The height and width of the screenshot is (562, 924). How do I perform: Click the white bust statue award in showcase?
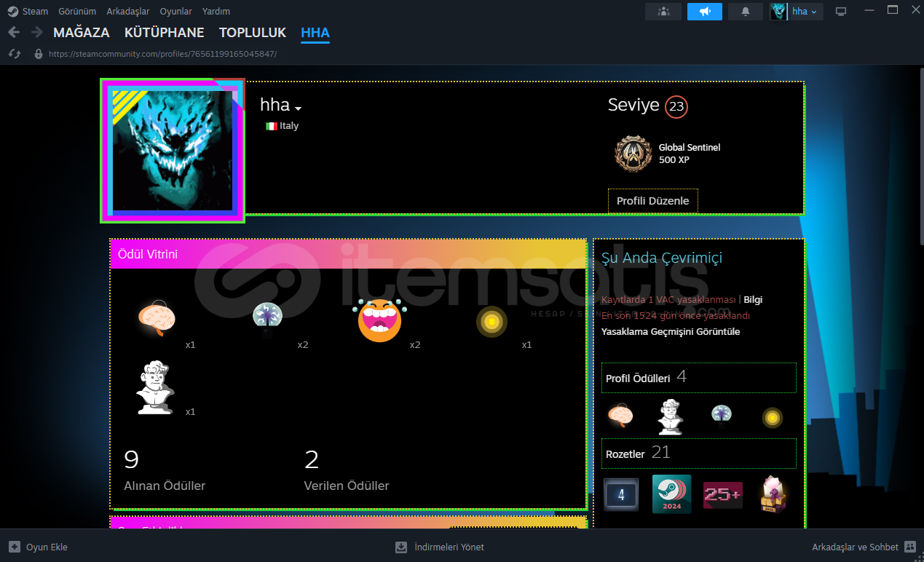pos(156,387)
